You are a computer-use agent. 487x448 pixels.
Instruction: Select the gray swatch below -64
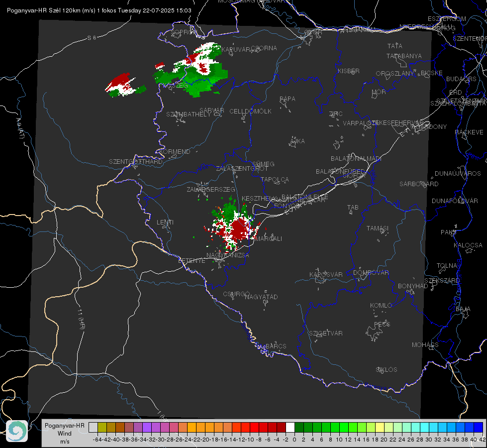[x=93, y=428]
